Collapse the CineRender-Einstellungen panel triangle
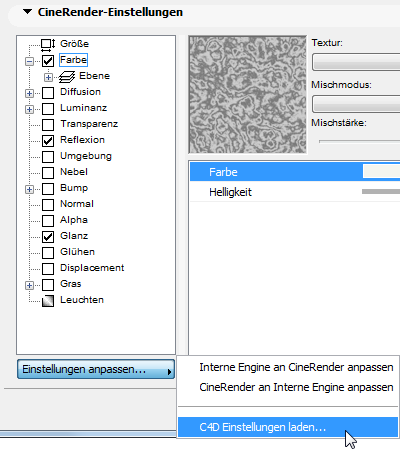The height and width of the screenshot is (451, 400). click(x=27, y=12)
